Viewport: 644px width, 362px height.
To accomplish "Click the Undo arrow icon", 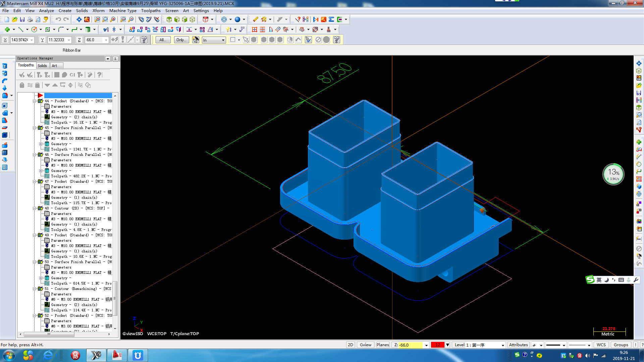I will tap(58, 19).
